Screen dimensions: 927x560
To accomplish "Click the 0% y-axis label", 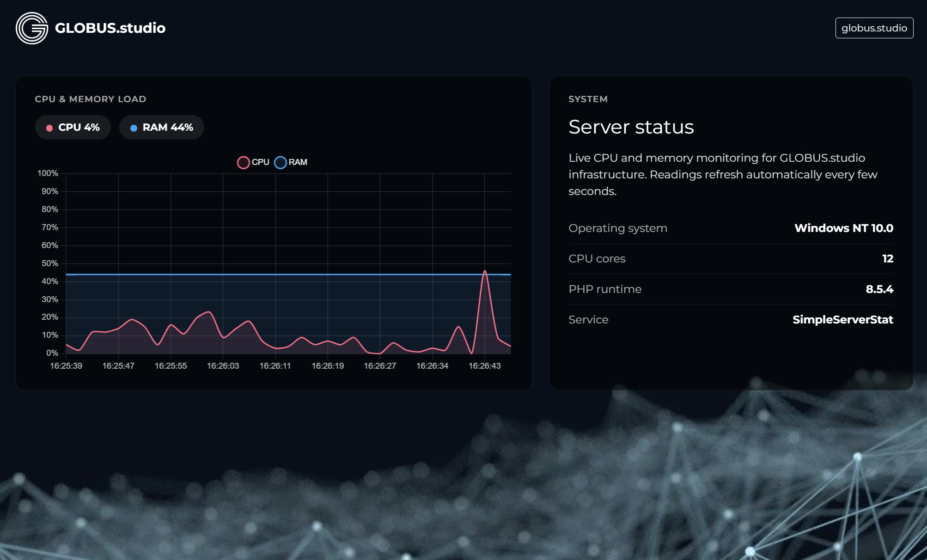I will (x=52, y=353).
